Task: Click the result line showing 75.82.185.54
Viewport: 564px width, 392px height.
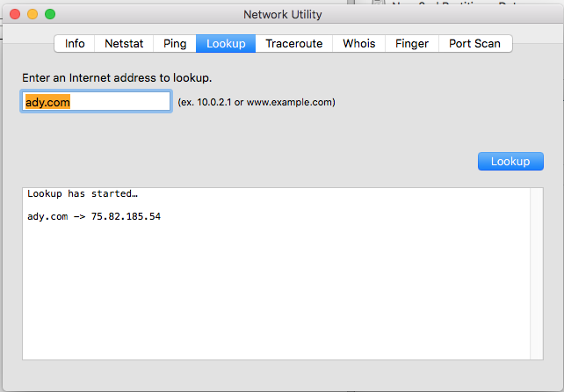Action: (x=94, y=216)
